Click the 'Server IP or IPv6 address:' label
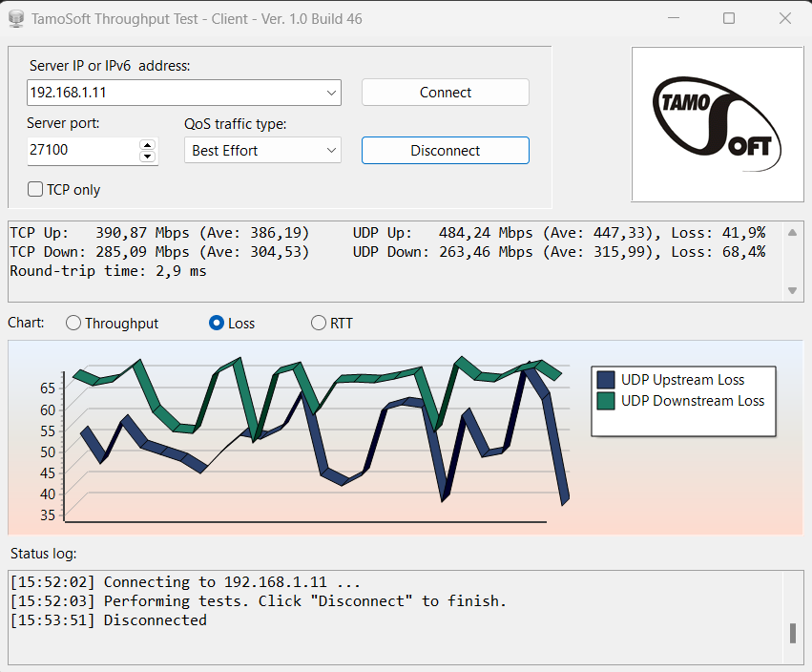 [x=110, y=66]
